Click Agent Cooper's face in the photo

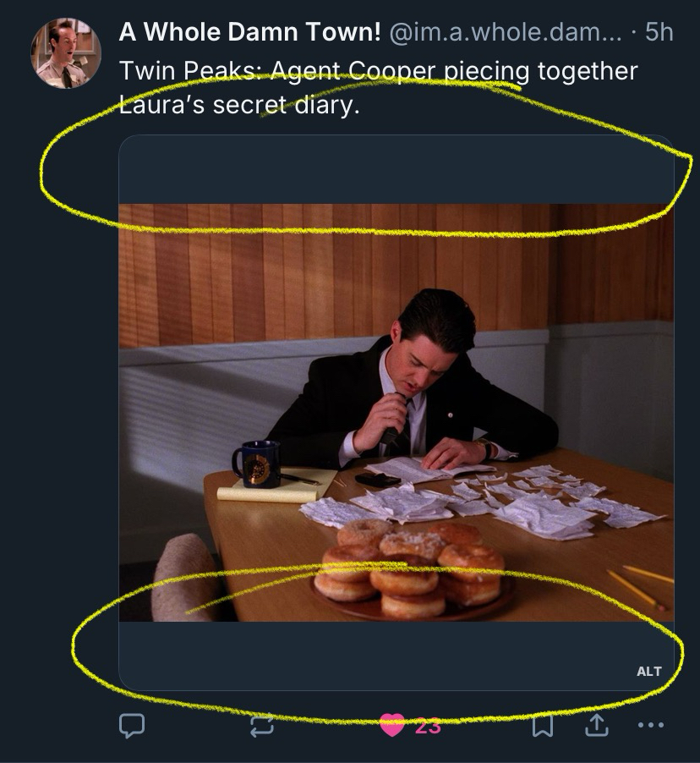[425, 362]
